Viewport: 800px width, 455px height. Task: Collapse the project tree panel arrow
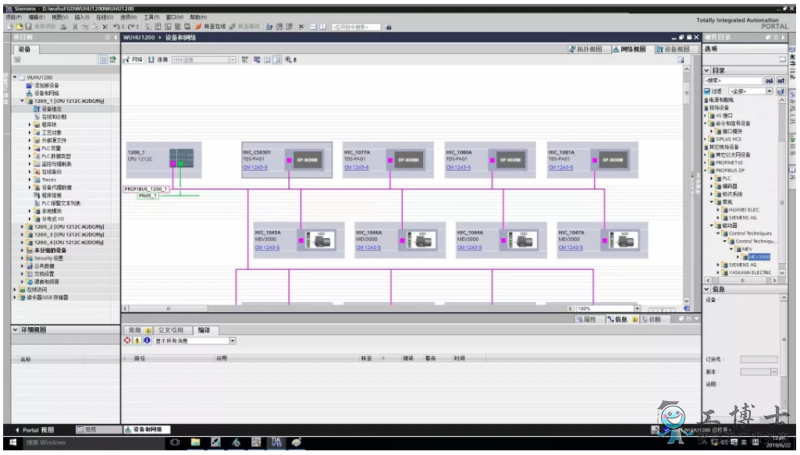[116, 37]
